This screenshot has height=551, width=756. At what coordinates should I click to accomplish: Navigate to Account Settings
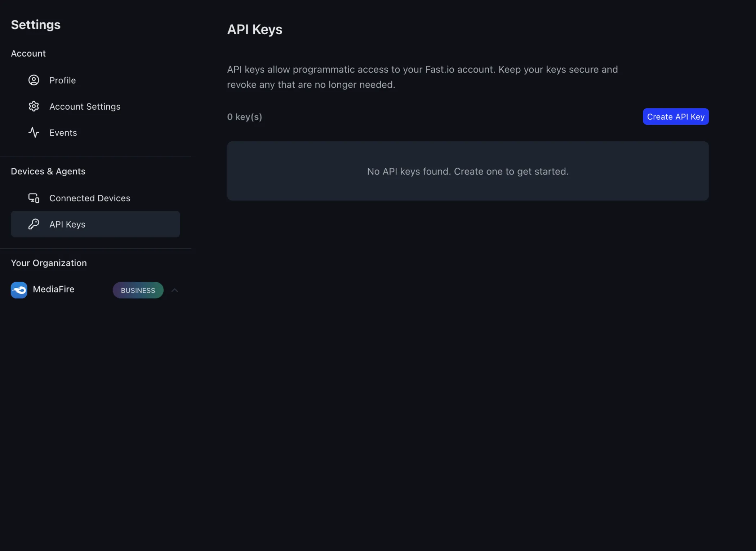tap(85, 106)
